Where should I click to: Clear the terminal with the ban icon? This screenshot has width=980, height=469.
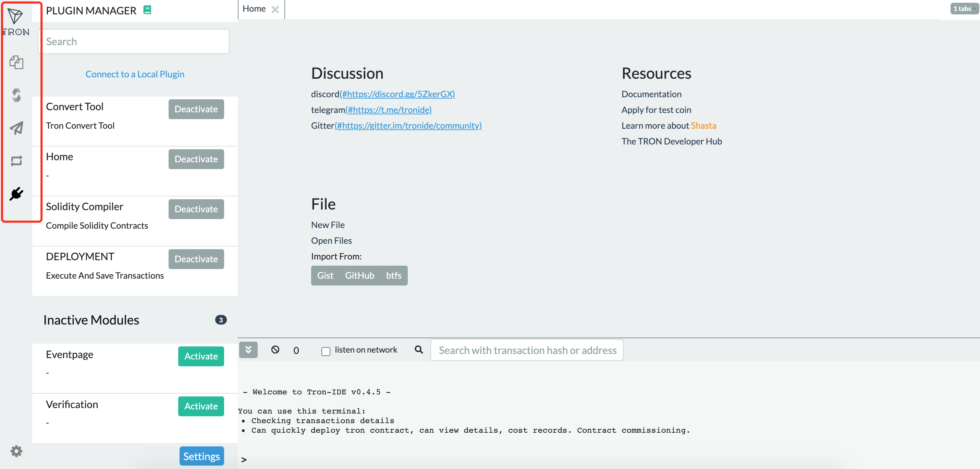click(x=275, y=350)
